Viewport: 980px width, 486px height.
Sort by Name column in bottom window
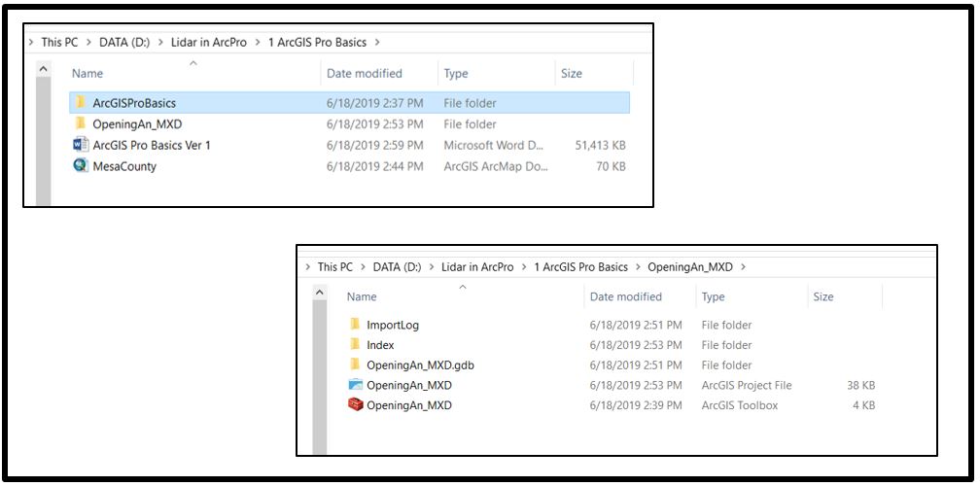(x=362, y=296)
